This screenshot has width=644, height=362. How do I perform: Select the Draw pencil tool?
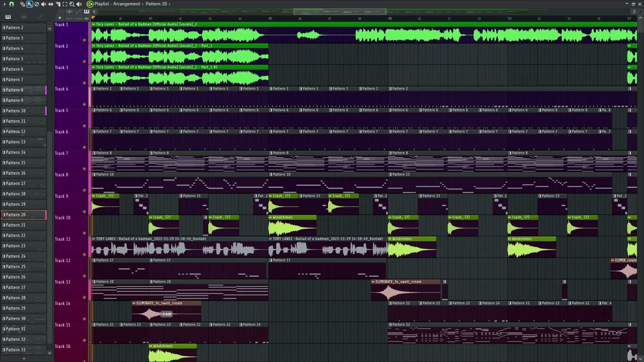pyautogui.click(x=23, y=4)
